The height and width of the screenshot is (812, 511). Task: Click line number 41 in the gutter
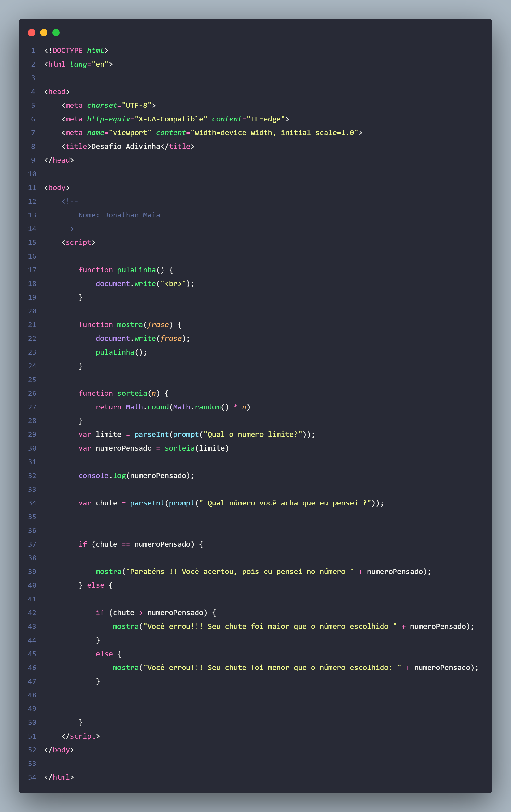32,599
